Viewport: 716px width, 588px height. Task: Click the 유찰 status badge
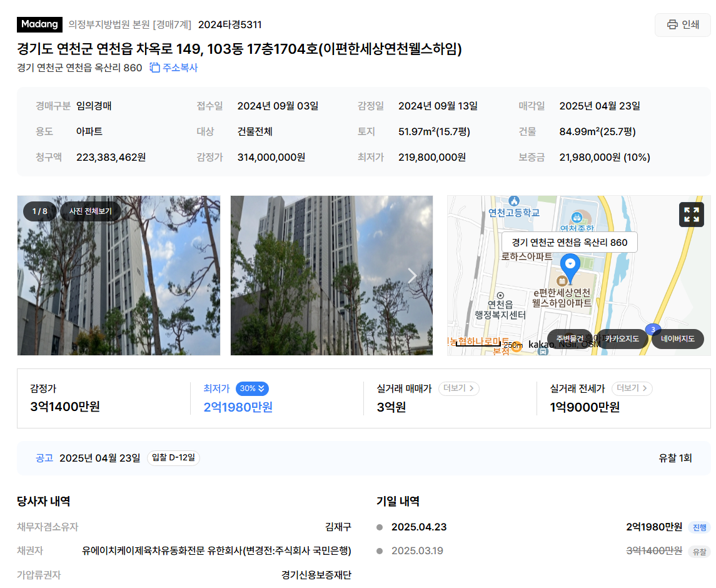(699, 552)
